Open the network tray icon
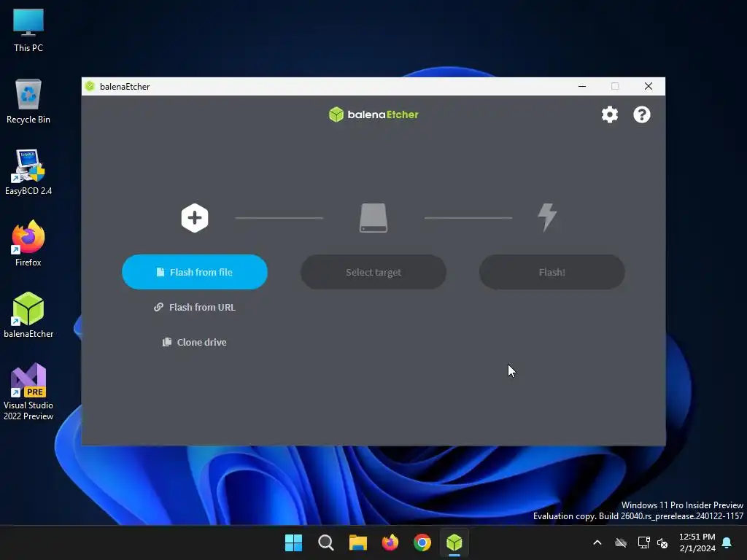This screenshot has height=560, width=747. click(x=643, y=542)
